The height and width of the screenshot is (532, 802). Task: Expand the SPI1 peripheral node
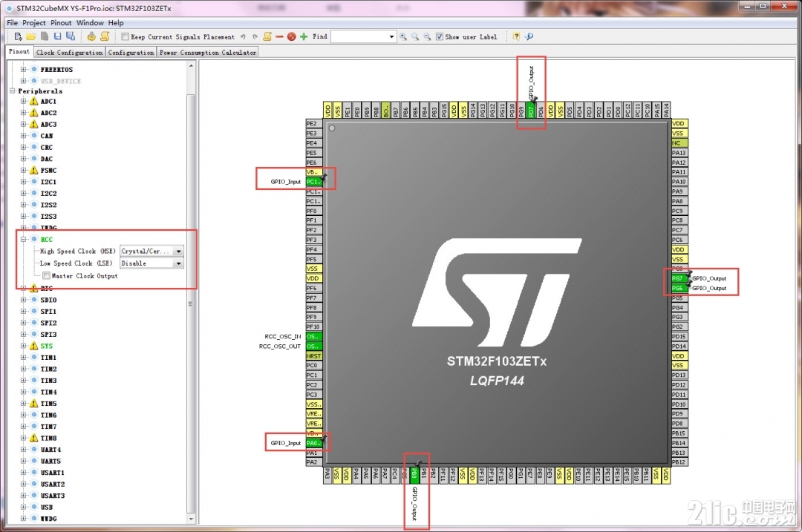point(23,311)
